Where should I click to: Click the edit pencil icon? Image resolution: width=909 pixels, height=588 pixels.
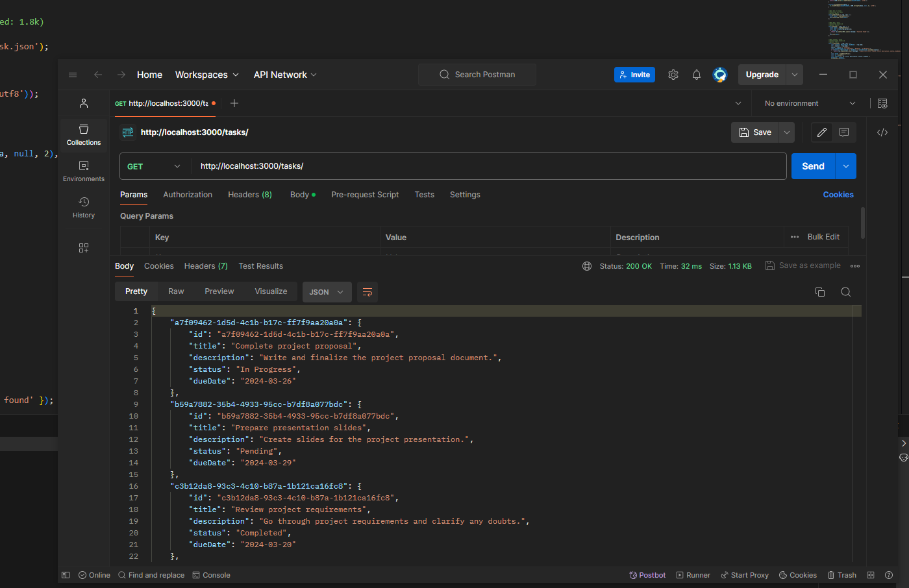821,132
